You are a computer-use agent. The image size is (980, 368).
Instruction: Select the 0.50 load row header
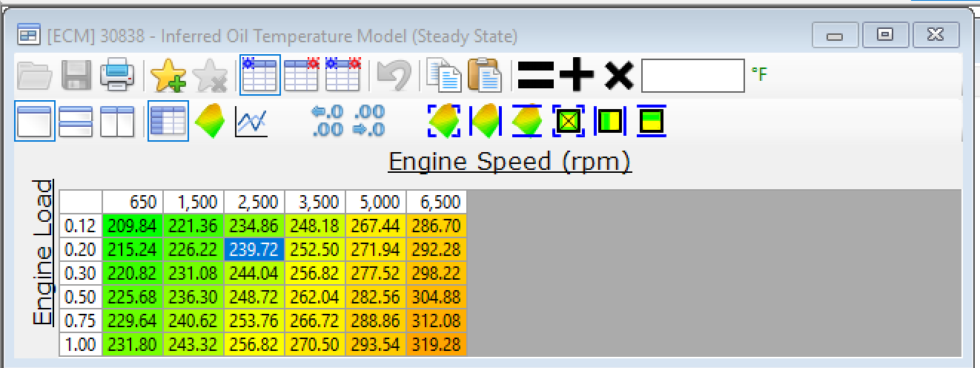click(x=81, y=297)
